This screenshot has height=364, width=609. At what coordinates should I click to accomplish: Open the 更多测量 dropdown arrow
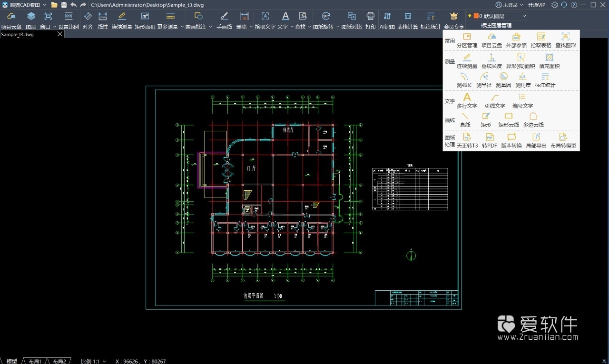(182, 27)
